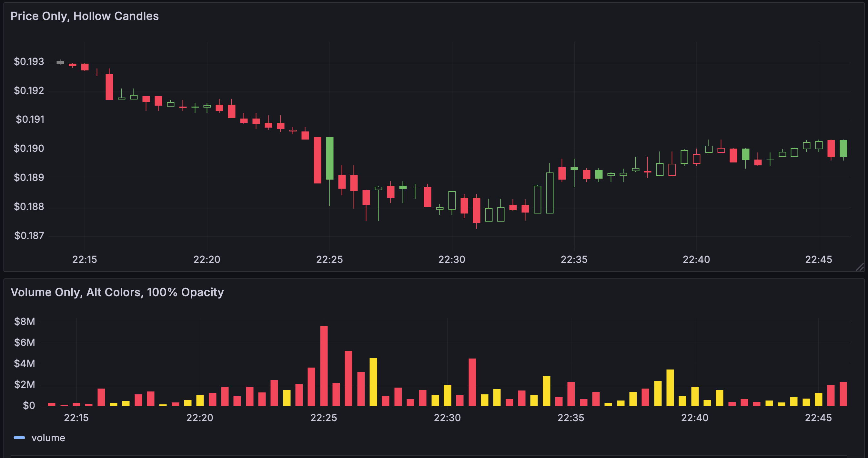This screenshot has width=868, height=458.
Task: Click the gray first candle near $0.193
Action: [60, 62]
